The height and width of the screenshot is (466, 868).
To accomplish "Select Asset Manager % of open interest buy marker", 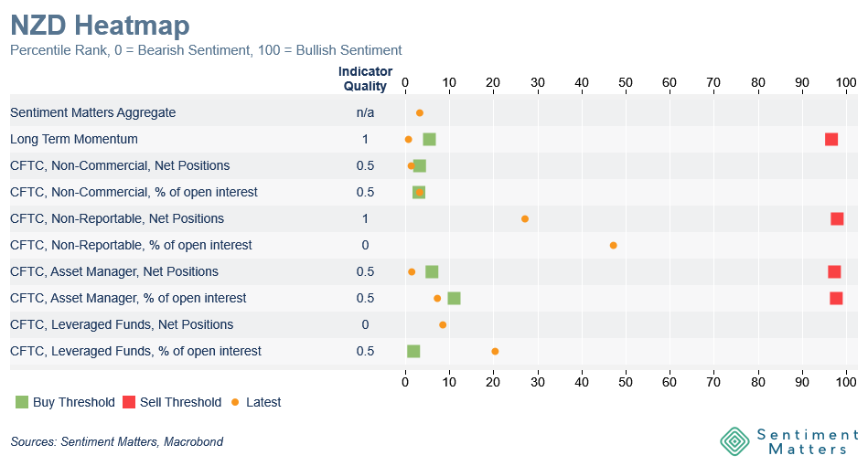I will point(454,298).
